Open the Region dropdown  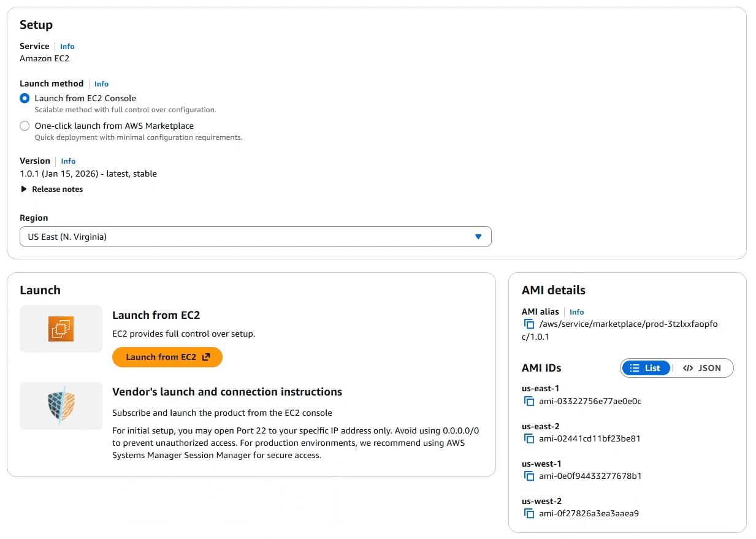point(256,236)
